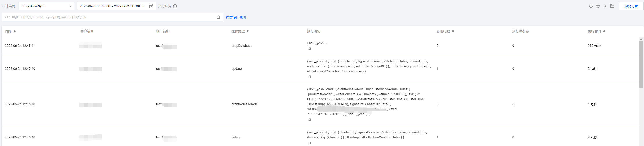
Task: Sort table by 执行时间 column
Action: [604, 31]
